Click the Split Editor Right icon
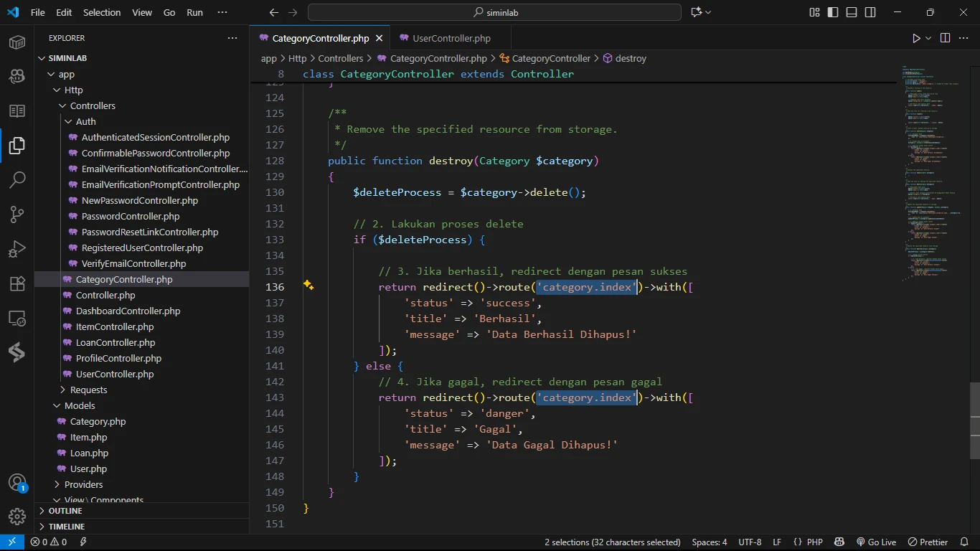 (x=945, y=38)
